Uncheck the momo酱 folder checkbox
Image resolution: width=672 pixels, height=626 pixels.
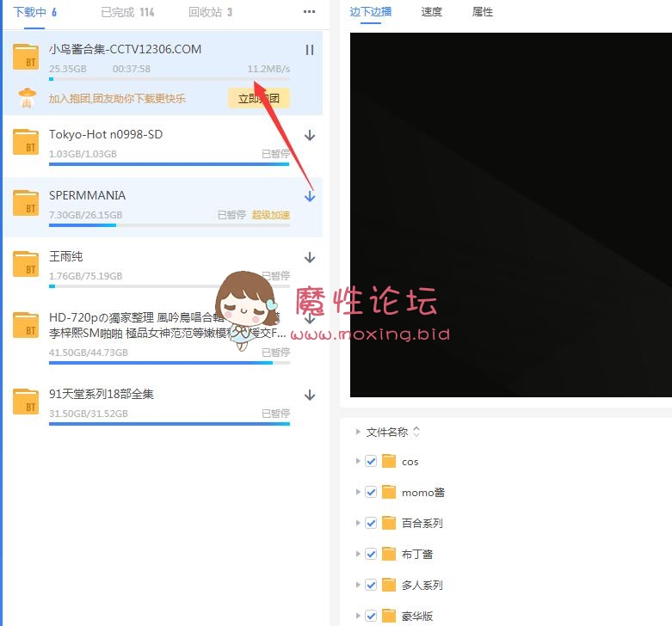[x=371, y=493]
